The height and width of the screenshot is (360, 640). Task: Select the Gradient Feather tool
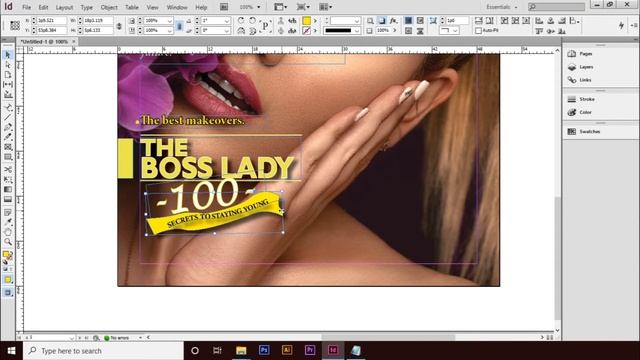[8, 199]
